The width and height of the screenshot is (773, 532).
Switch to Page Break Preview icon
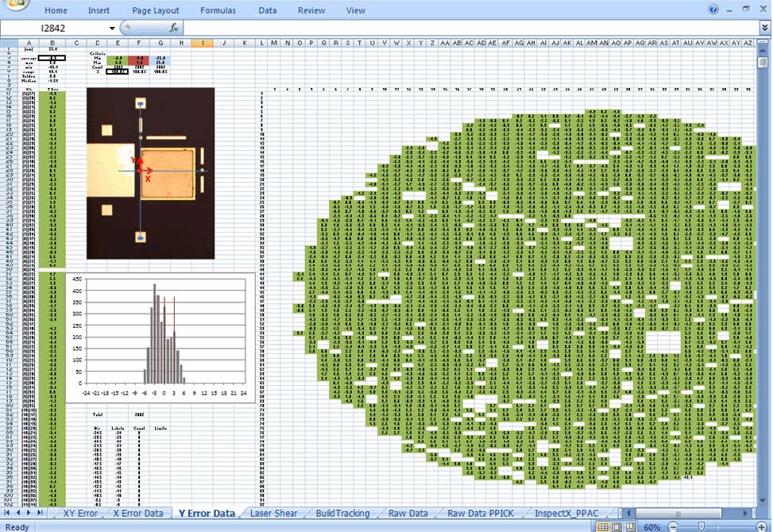pyautogui.click(x=631, y=527)
